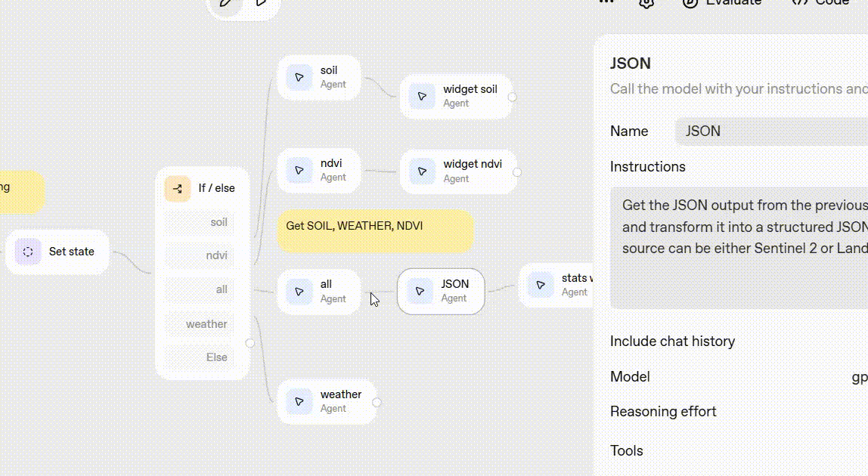The width and height of the screenshot is (868, 476).
Task: Click the widget ndvi output port
Action: point(517,172)
